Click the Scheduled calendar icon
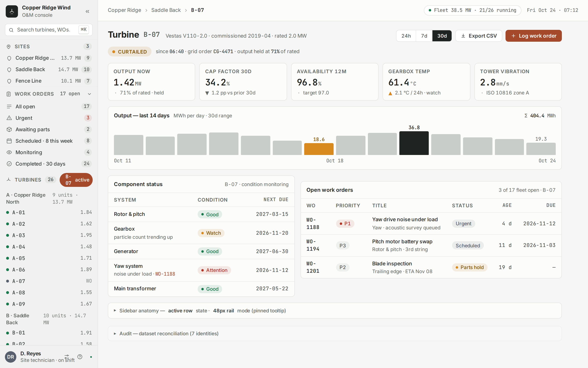 click(9, 141)
